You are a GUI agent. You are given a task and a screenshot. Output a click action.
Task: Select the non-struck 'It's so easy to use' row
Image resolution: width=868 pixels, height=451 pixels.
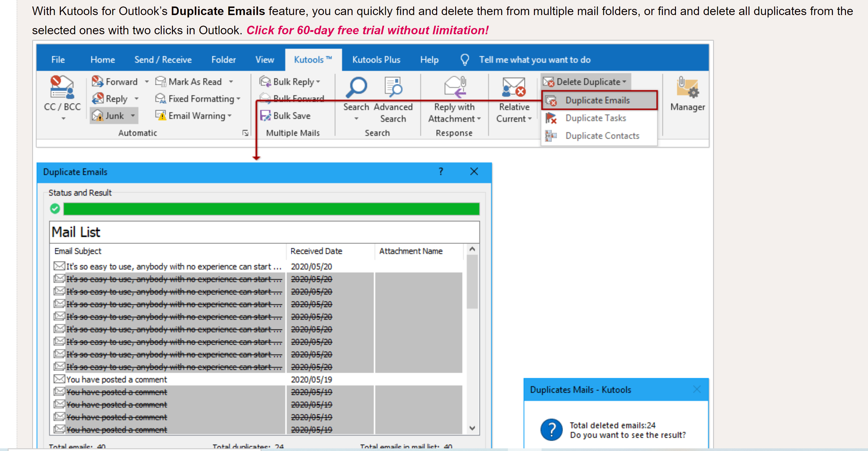tap(258, 266)
